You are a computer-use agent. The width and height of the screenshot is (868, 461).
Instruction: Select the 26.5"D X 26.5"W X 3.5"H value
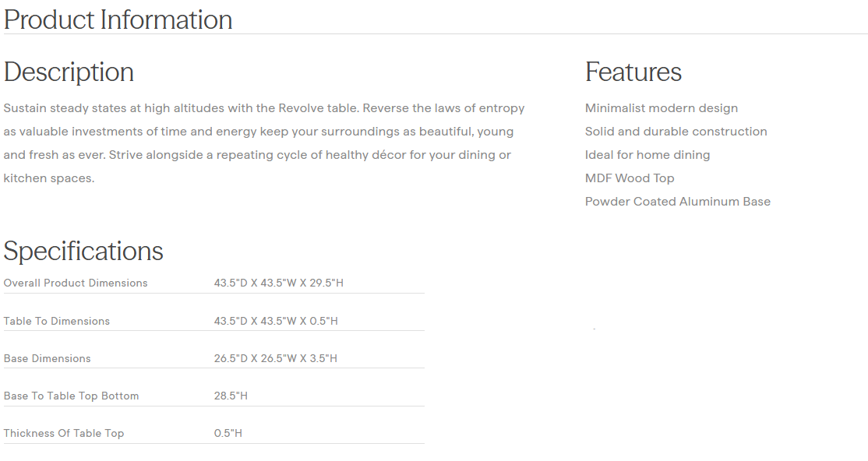[x=275, y=358]
